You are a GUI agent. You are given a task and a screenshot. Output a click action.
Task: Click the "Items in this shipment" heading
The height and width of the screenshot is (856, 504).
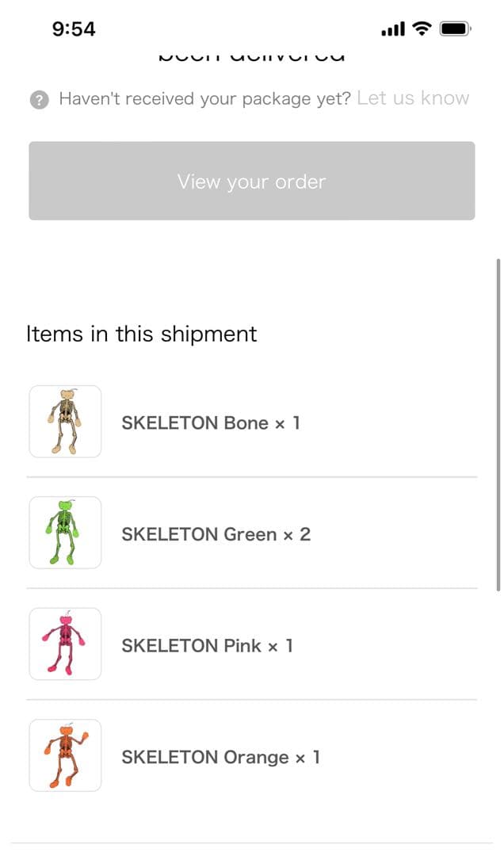142,334
